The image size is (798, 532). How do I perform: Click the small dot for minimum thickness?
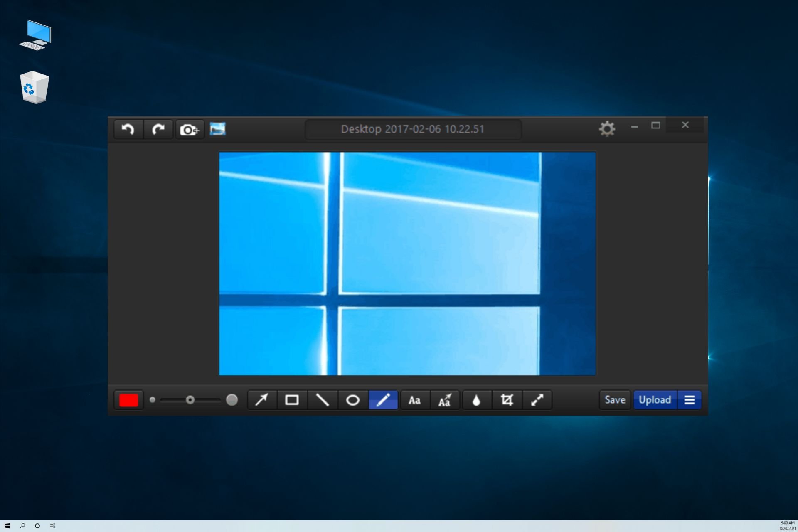pos(153,400)
